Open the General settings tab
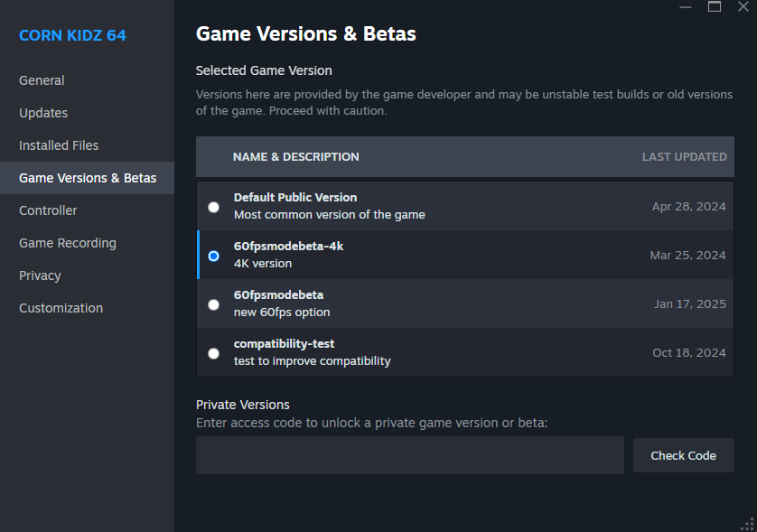Image resolution: width=757 pixels, height=532 pixels. (x=42, y=80)
